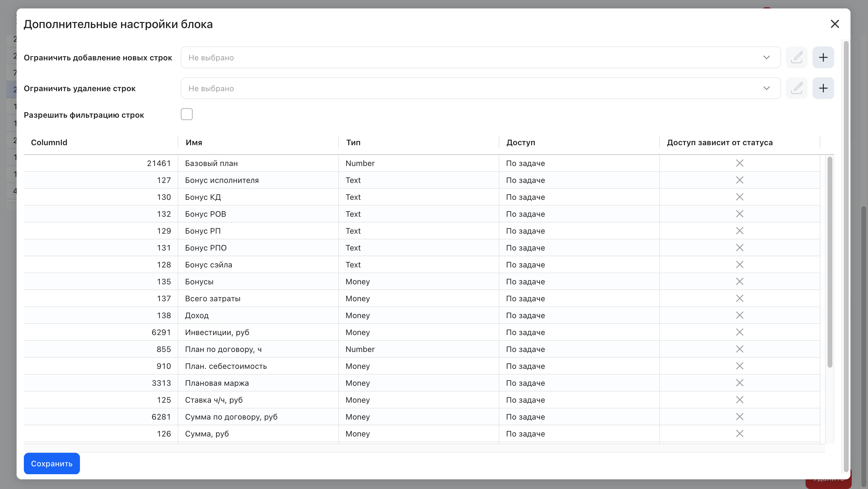
Task: Click access cell 'По задаче' for 'Бонусы'
Action: [x=579, y=281]
